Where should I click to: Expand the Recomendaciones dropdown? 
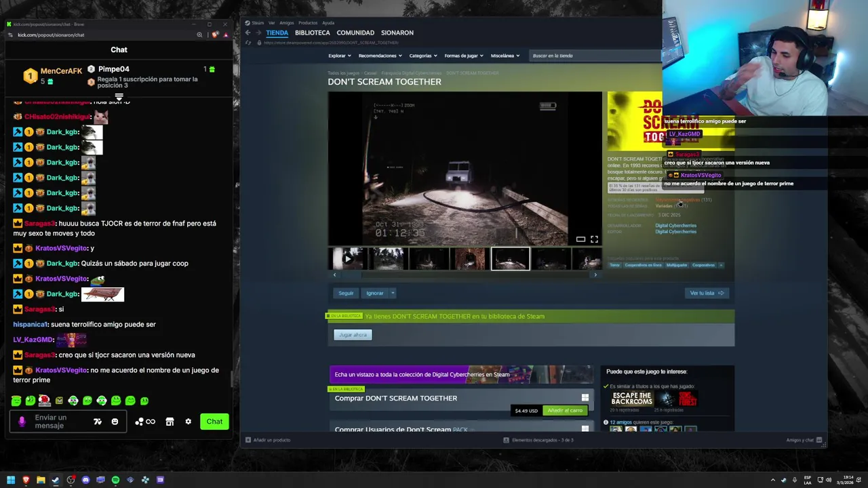[380, 56]
